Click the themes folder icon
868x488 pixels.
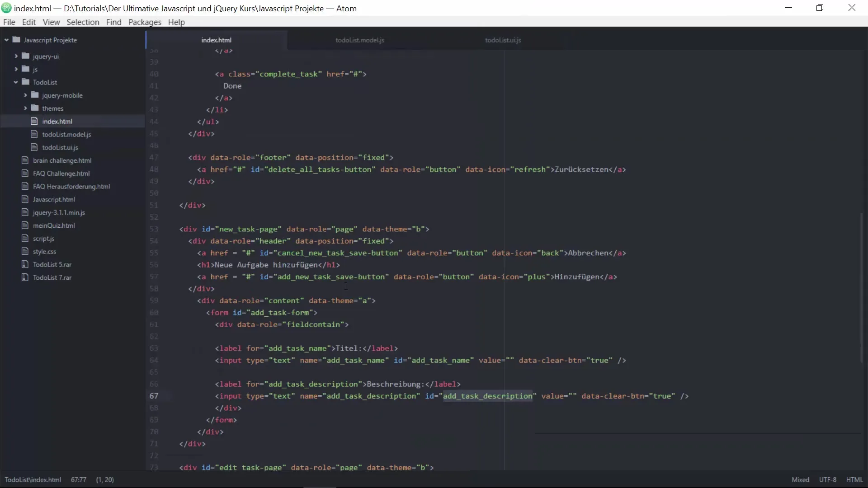pyautogui.click(x=35, y=108)
